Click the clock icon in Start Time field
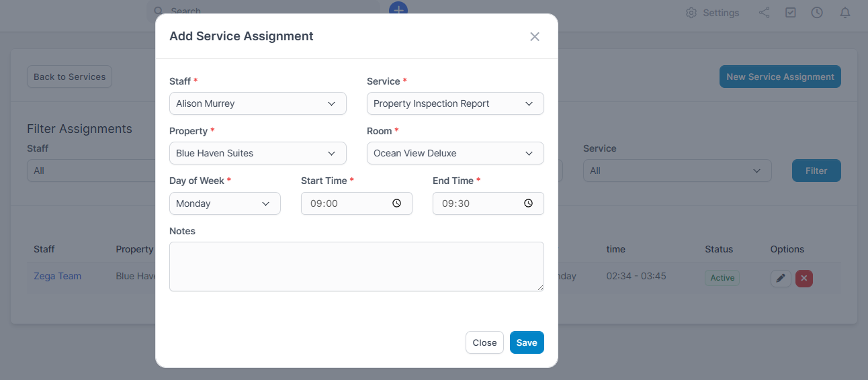The width and height of the screenshot is (868, 380). coord(396,203)
